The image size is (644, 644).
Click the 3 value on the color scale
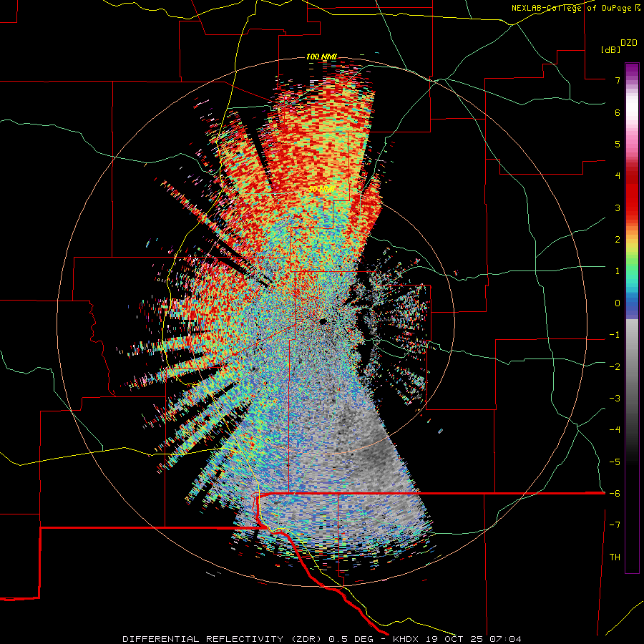point(618,208)
